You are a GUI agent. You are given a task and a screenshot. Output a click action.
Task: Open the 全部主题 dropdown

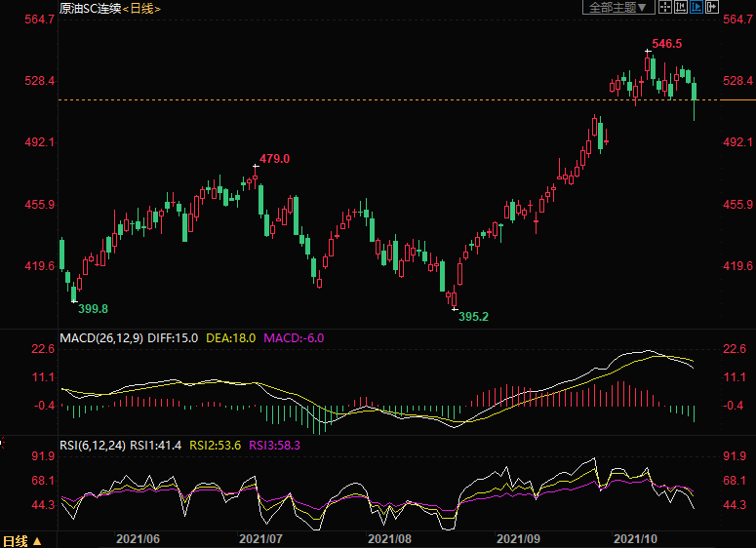[x=618, y=8]
